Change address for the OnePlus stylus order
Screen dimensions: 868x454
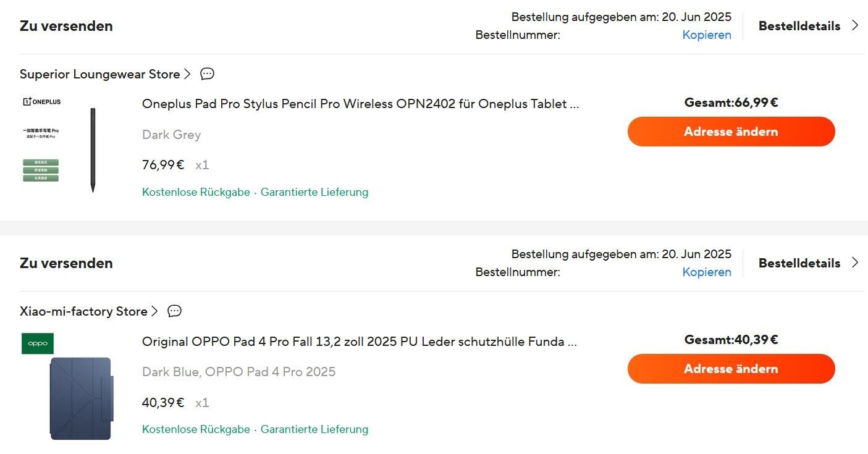[731, 132]
